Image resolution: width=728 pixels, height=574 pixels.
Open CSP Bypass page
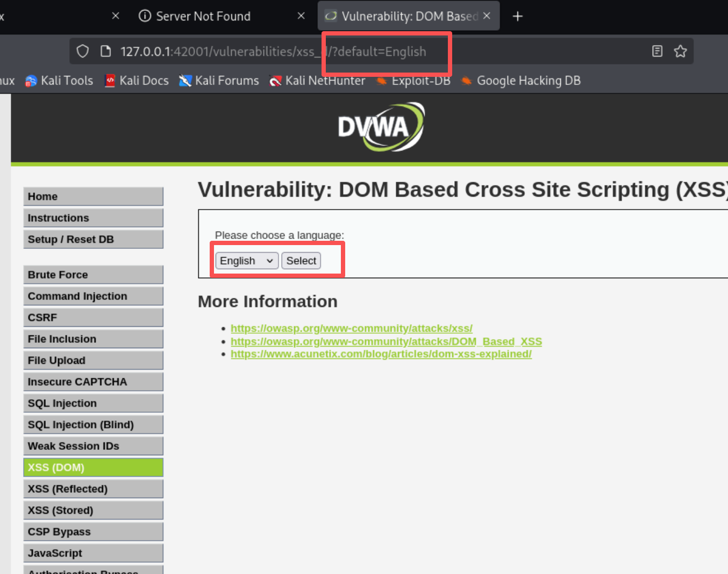click(93, 532)
